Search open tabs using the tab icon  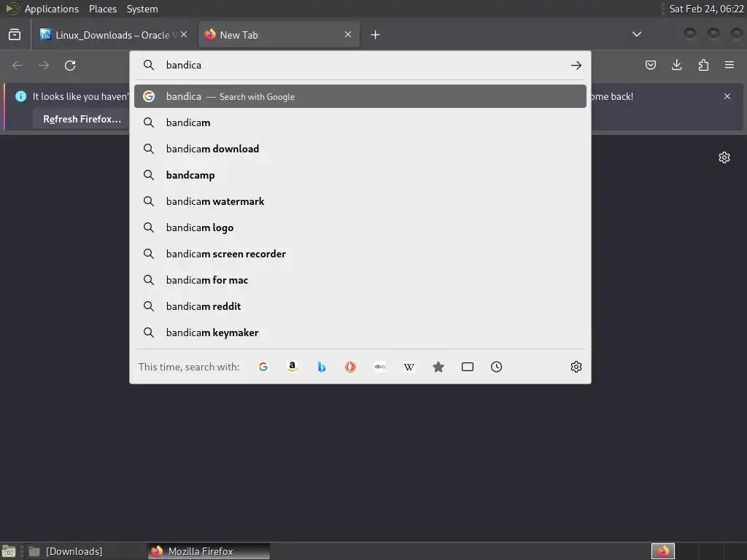click(x=468, y=367)
